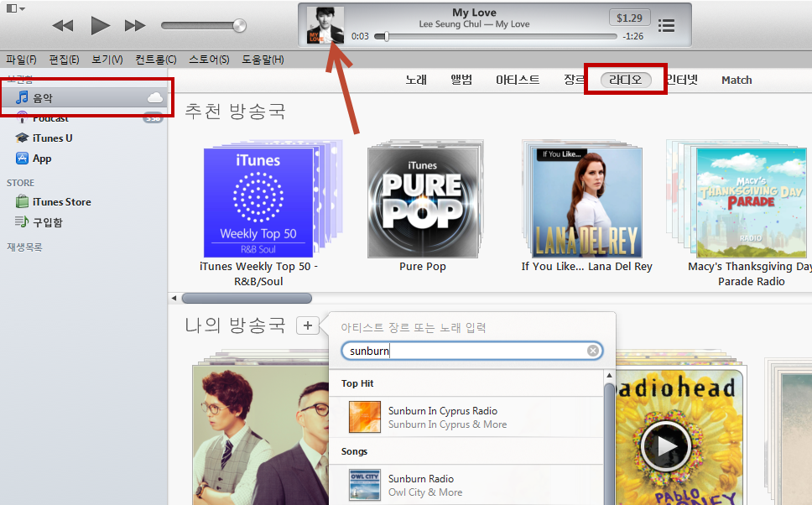Switch to the 아티스트 tab

(518, 80)
